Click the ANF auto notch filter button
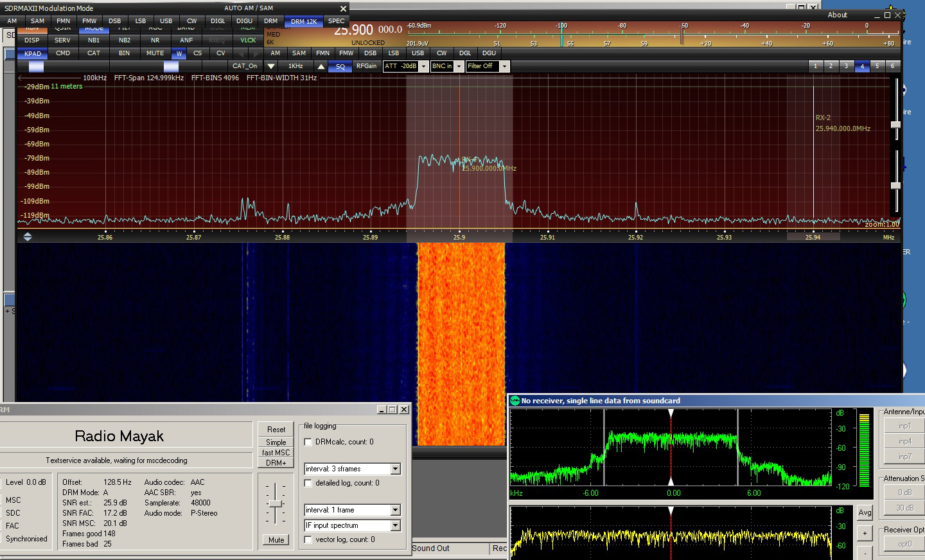The height and width of the screenshot is (560, 925). point(186,40)
